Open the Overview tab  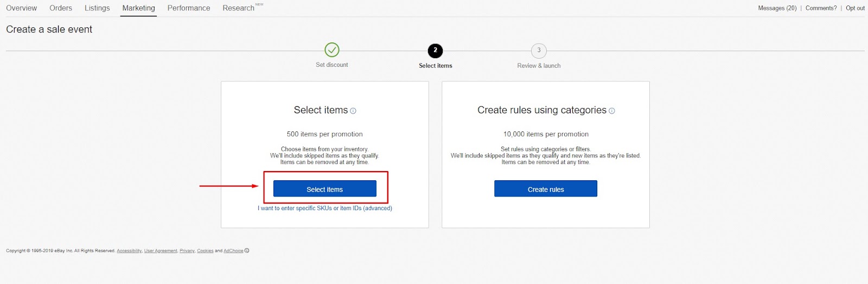click(22, 8)
